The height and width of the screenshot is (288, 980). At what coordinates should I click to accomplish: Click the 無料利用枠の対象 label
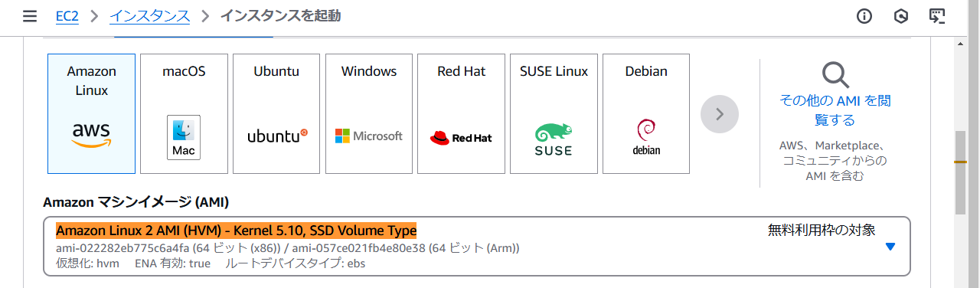tap(822, 230)
